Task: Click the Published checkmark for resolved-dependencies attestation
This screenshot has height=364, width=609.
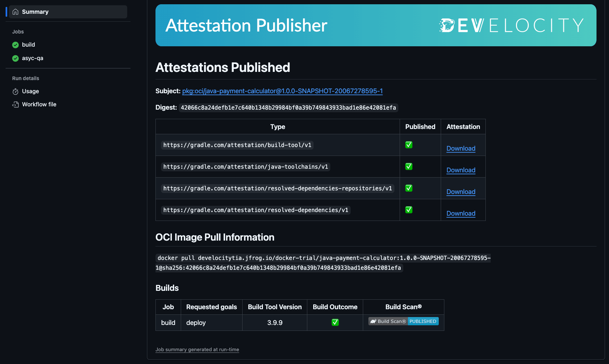Action: (x=409, y=210)
